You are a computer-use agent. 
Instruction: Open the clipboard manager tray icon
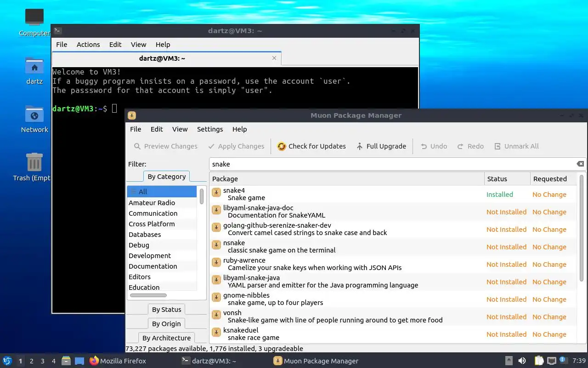(x=539, y=361)
